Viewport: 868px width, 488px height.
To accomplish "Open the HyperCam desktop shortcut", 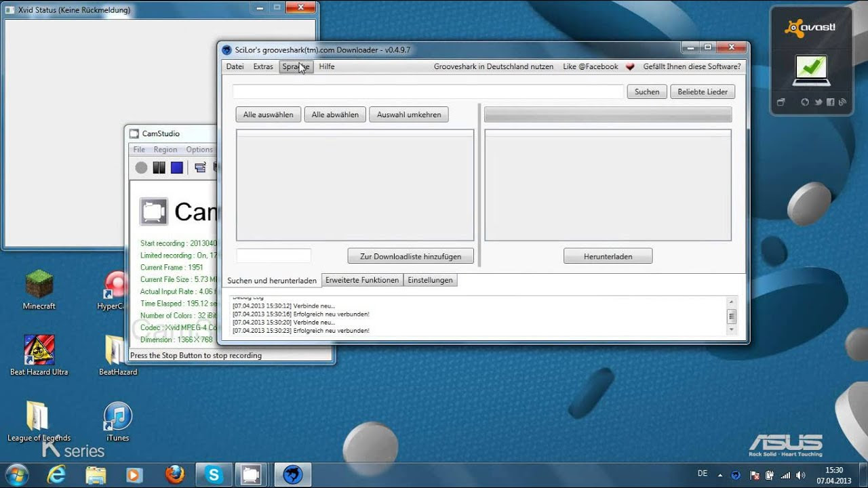I will pyautogui.click(x=114, y=289).
